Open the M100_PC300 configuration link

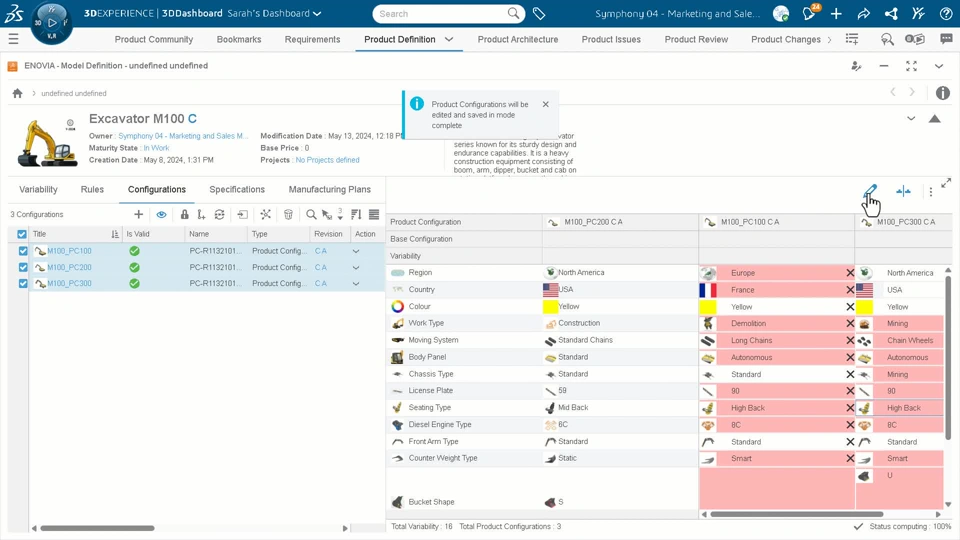(69, 283)
